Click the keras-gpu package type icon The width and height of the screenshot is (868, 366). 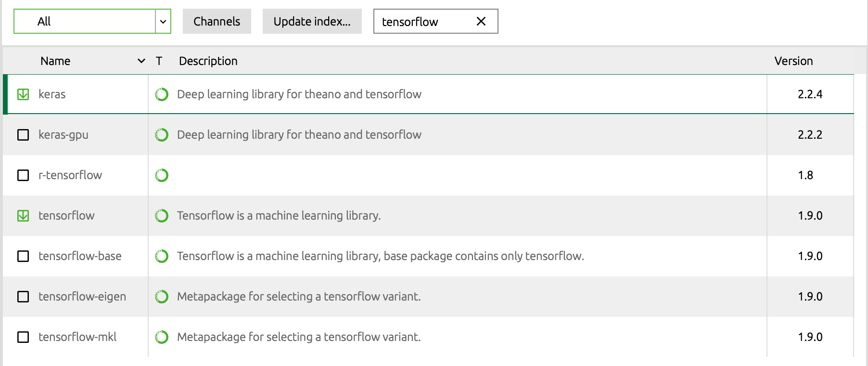[x=162, y=135]
